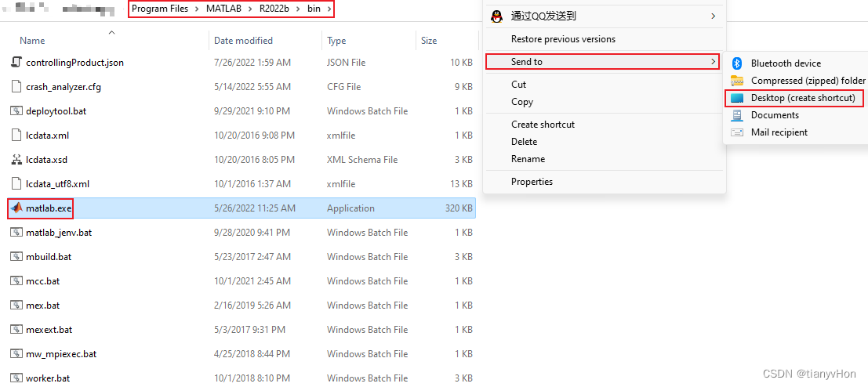This screenshot has width=868, height=387.
Task: Click the Documents icon in Send to submenu
Action: pyautogui.click(x=737, y=115)
